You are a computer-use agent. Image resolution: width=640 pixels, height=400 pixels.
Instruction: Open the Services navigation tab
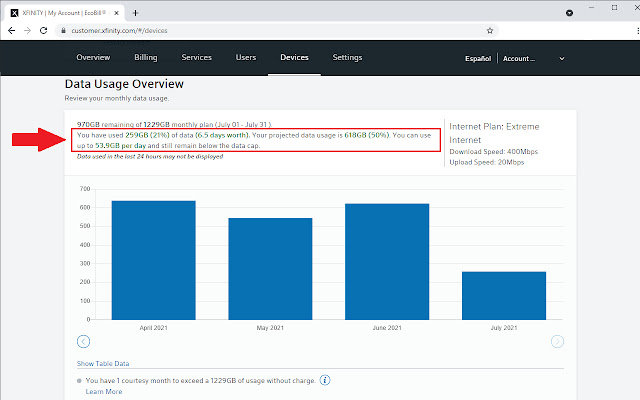(x=196, y=58)
